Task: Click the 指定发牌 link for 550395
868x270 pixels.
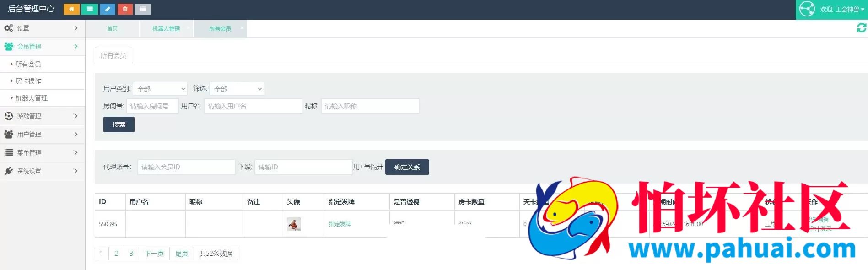Action: 340,224
